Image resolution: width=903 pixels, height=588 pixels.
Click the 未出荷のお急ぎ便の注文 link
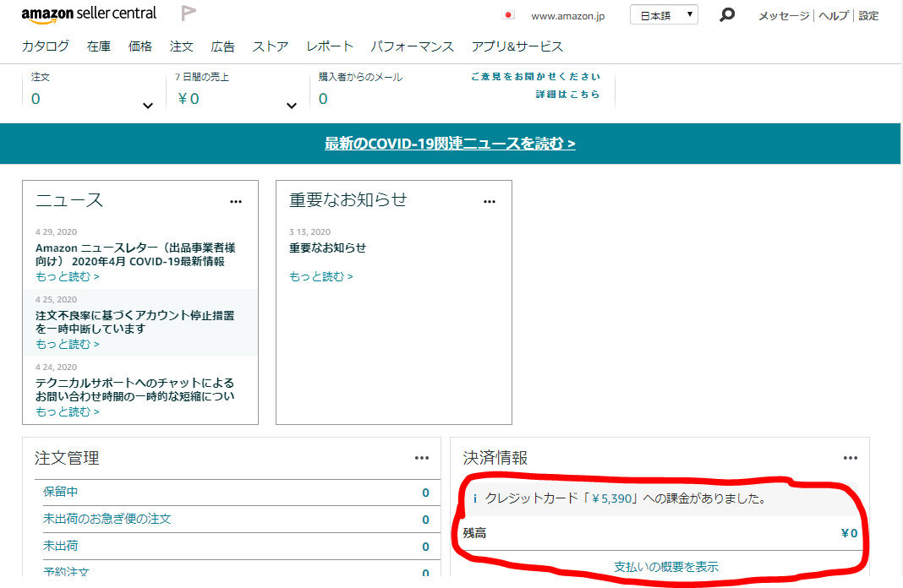click(x=107, y=519)
